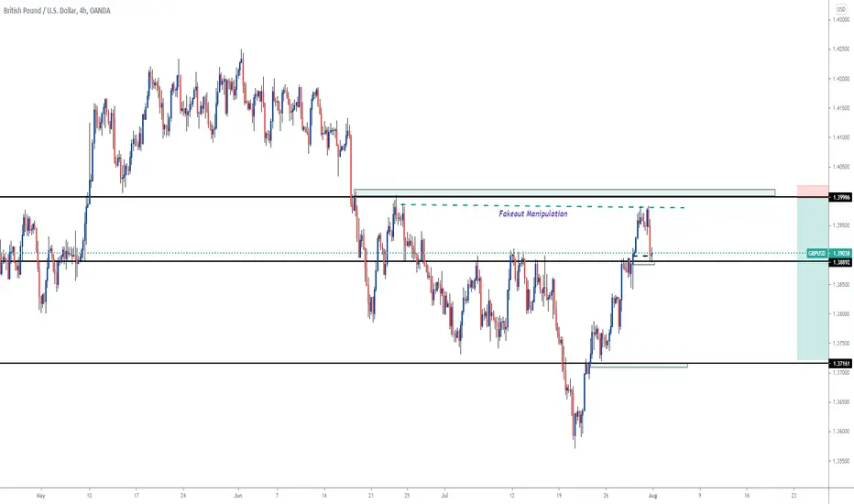Screen dimensions: 854x504
Task: Click the 23 date label on time axis
Action: (x=794, y=496)
